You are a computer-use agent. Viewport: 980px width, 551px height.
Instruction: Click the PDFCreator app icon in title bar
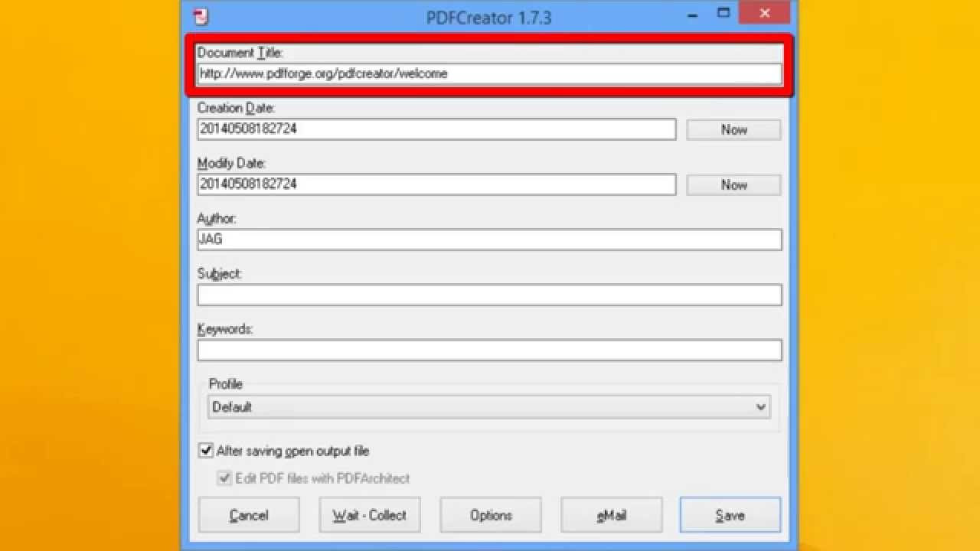click(201, 16)
